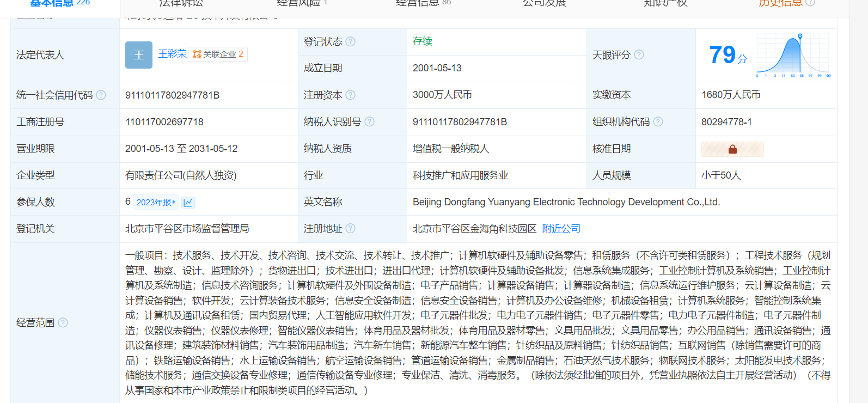Open the 2023年报 annual report link

[x=156, y=203]
